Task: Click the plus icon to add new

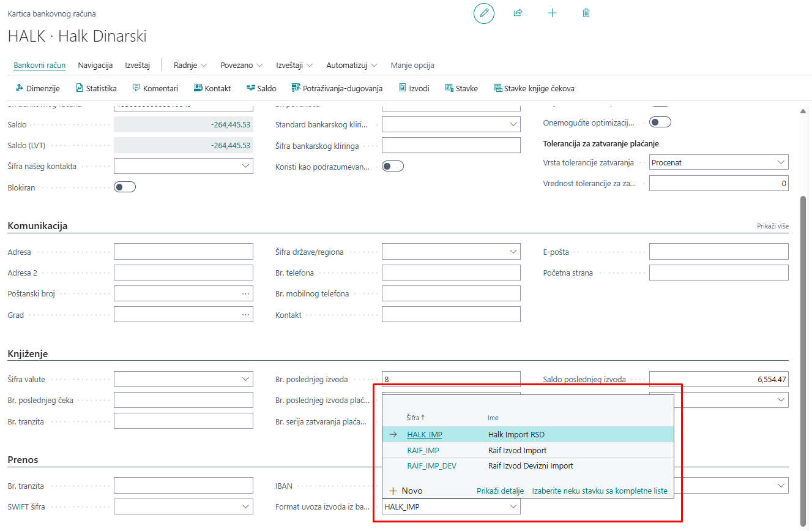Action: (x=552, y=13)
